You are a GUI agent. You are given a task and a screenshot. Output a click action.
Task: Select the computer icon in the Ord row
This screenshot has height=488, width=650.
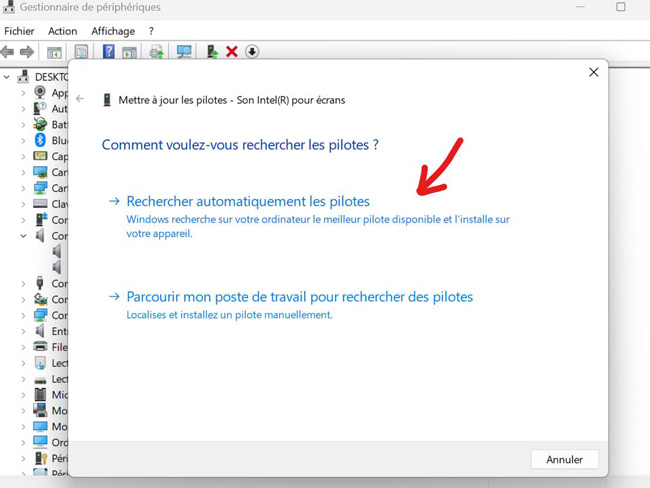[x=40, y=442]
